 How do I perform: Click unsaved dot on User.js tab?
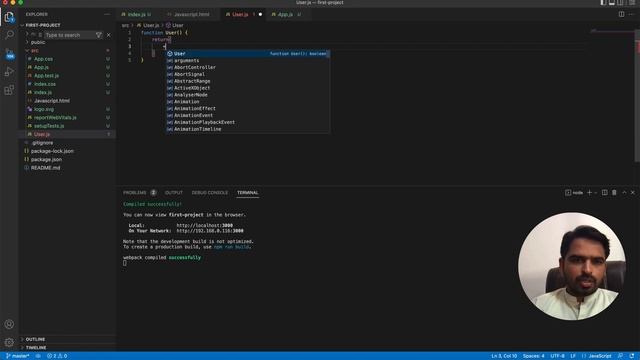[x=260, y=14]
